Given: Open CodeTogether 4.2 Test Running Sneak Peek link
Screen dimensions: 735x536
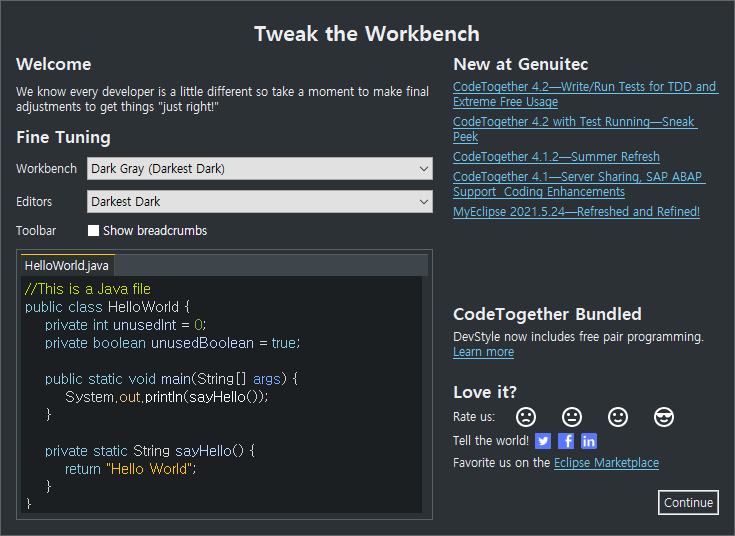Looking at the screenshot, I should click(x=575, y=129).
